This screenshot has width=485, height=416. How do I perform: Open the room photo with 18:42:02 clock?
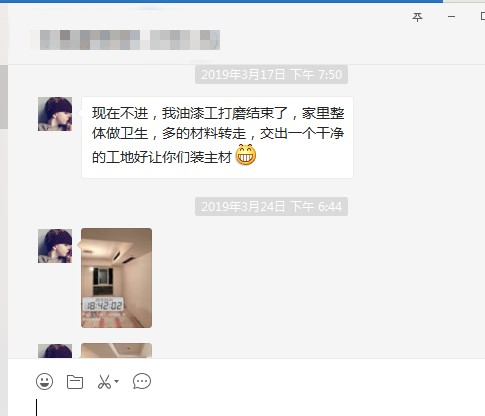[x=116, y=278]
